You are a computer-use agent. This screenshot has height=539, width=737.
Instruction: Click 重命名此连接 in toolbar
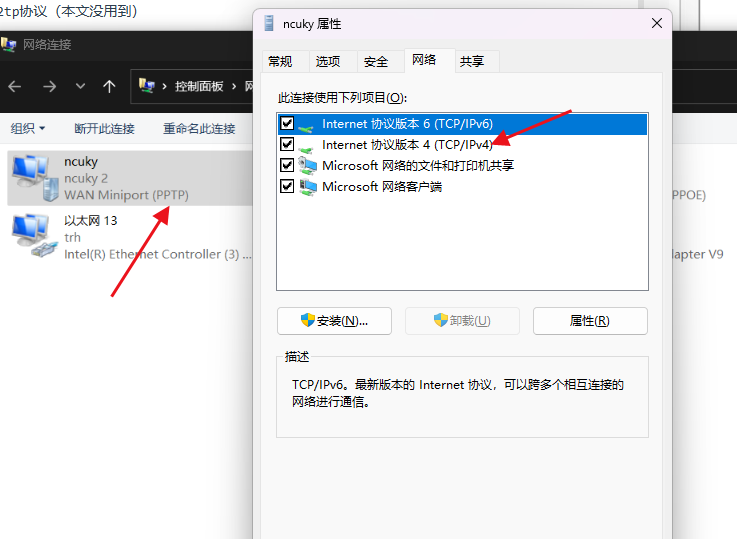point(199,128)
